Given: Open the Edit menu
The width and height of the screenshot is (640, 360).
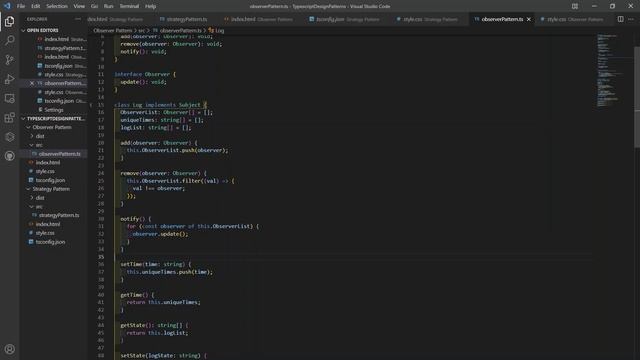Looking at the screenshot, I should pyautogui.click(x=36, y=6).
